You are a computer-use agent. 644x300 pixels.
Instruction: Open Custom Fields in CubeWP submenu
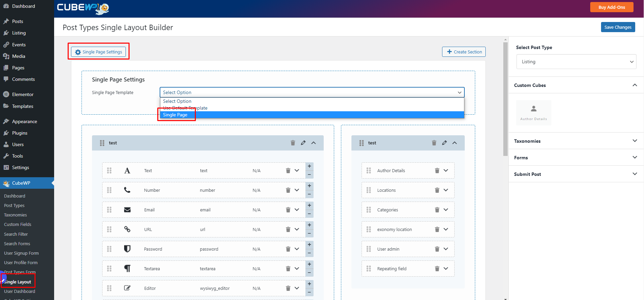point(18,224)
